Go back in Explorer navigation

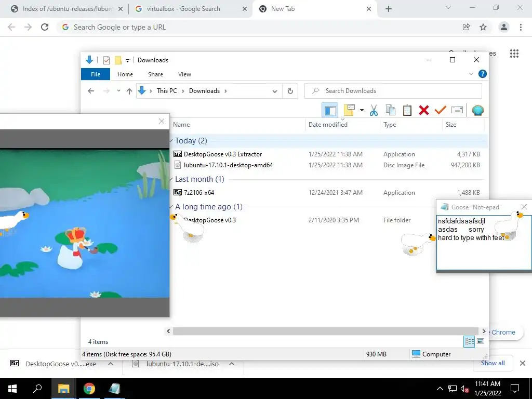pos(90,90)
